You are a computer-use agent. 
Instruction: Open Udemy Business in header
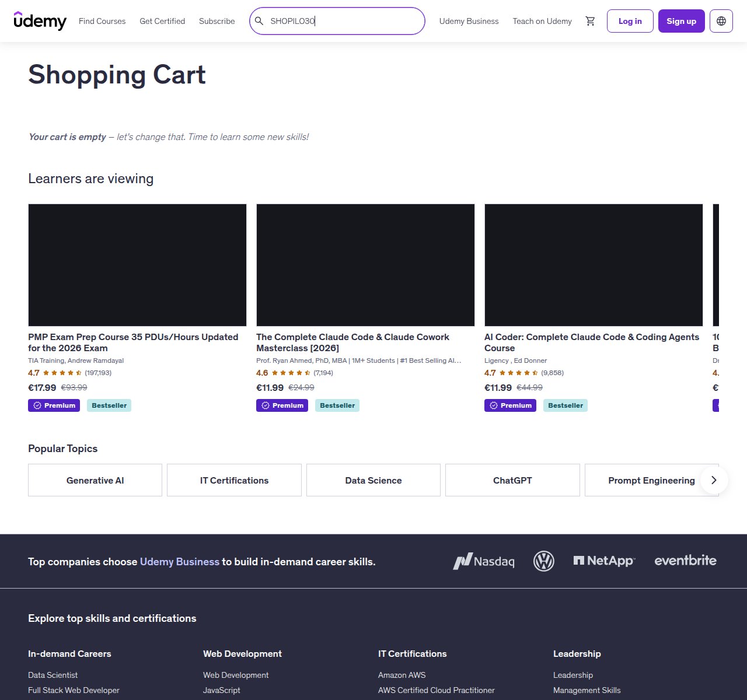click(469, 21)
